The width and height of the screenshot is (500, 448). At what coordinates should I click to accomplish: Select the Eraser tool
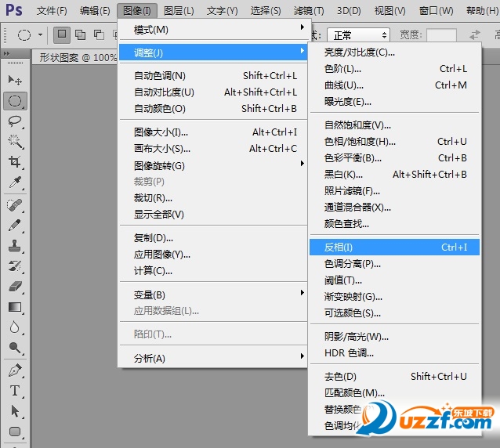pos(15,287)
